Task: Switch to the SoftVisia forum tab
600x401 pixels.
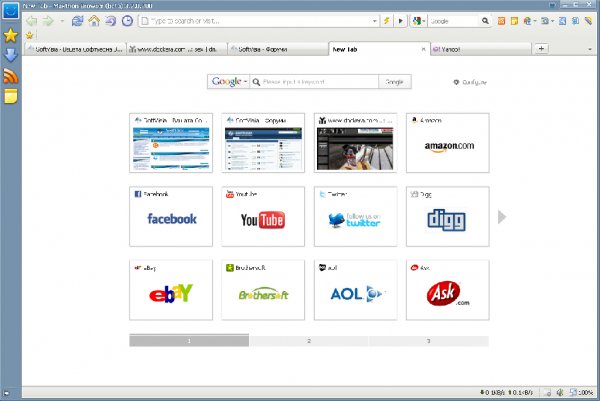Action: pyautogui.click(x=277, y=49)
